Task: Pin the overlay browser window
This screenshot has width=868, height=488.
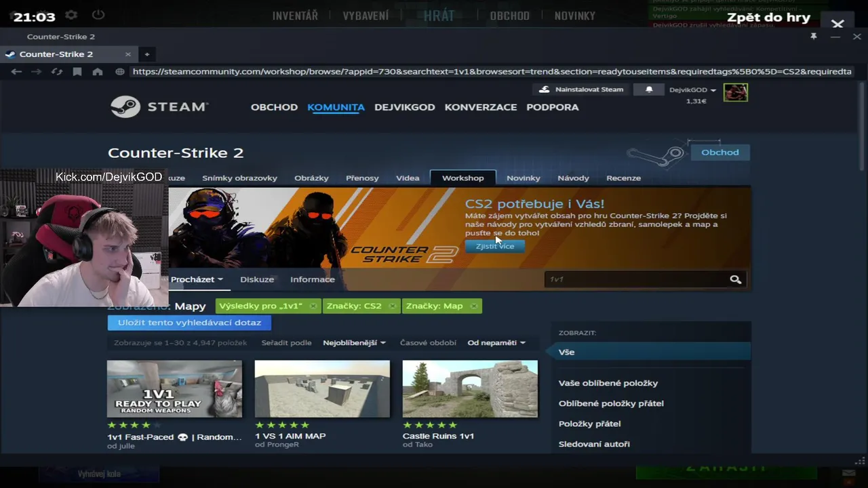Action: pos(813,37)
